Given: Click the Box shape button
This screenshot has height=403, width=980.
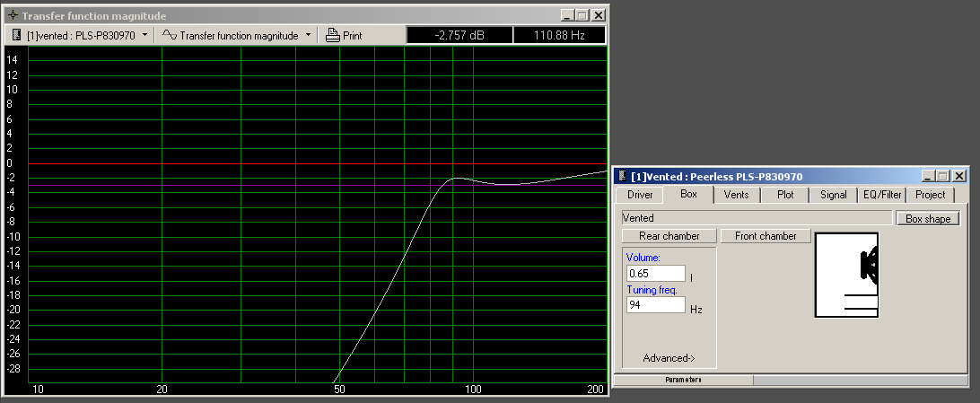Looking at the screenshot, I should pyautogui.click(x=928, y=219).
